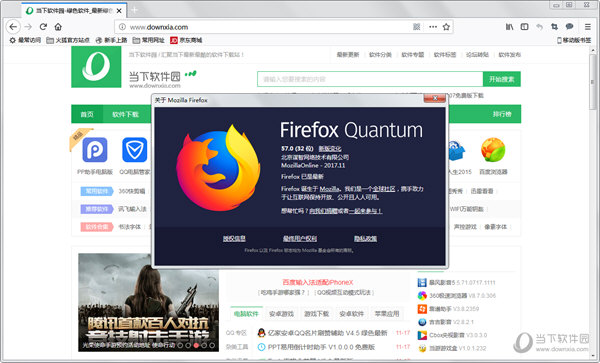This screenshot has width=600, height=363.
Task: Open the latest updates top link
Action: [348, 55]
